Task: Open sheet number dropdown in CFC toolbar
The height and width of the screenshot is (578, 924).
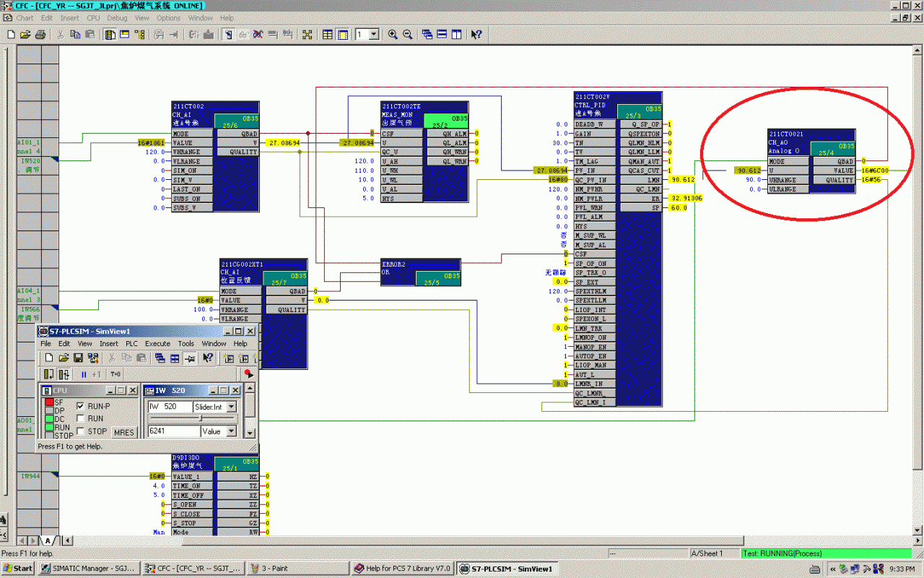Action: point(374,34)
